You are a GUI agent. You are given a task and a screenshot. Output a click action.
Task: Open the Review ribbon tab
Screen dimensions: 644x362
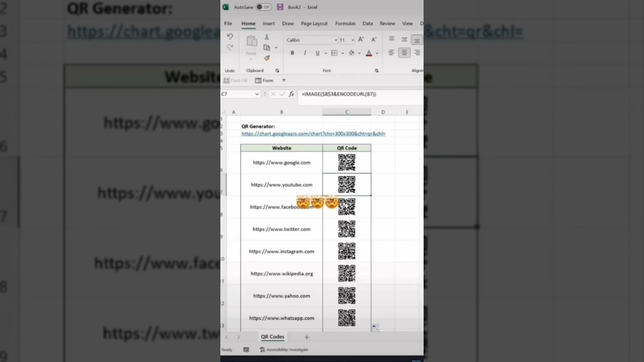pos(387,24)
